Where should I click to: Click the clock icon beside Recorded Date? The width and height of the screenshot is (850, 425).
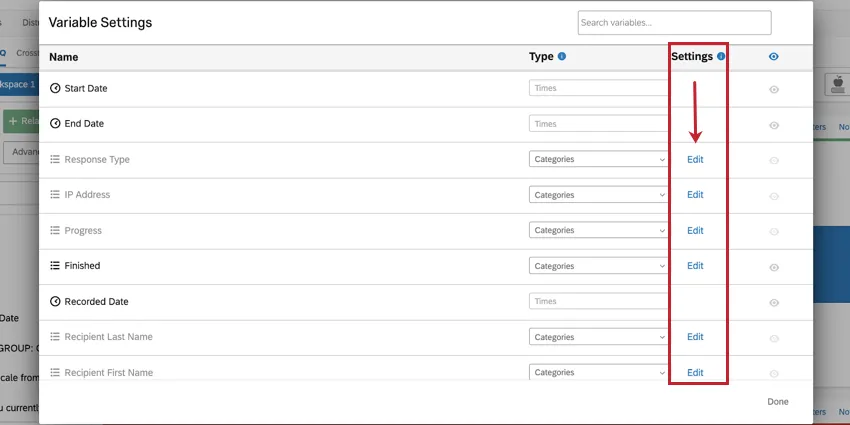(55, 302)
